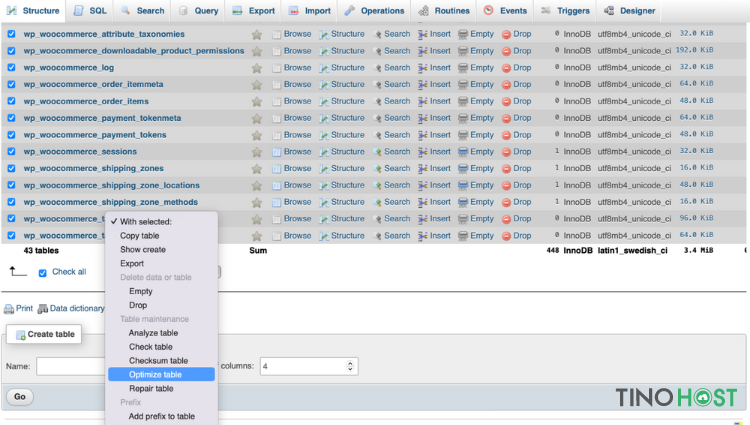Open wp_woocommerce_payment_tokens table link
Image resolution: width=750 pixels, height=425 pixels.
95,135
